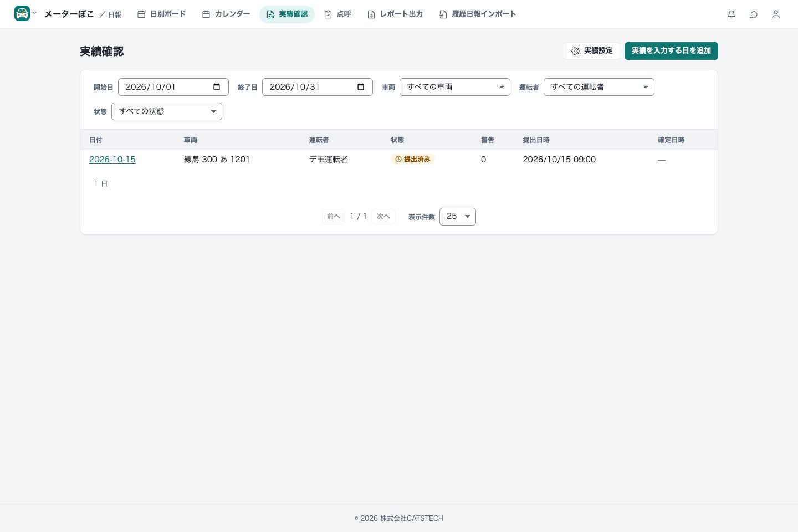This screenshot has height=532, width=798.
Task: Open レポート出力 tab
Action: [395, 14]
